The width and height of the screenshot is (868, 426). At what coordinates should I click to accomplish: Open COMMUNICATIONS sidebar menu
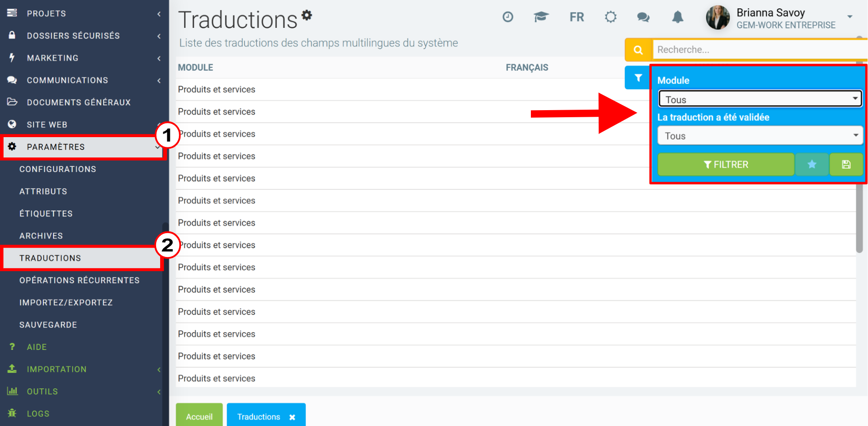(67, 80)
